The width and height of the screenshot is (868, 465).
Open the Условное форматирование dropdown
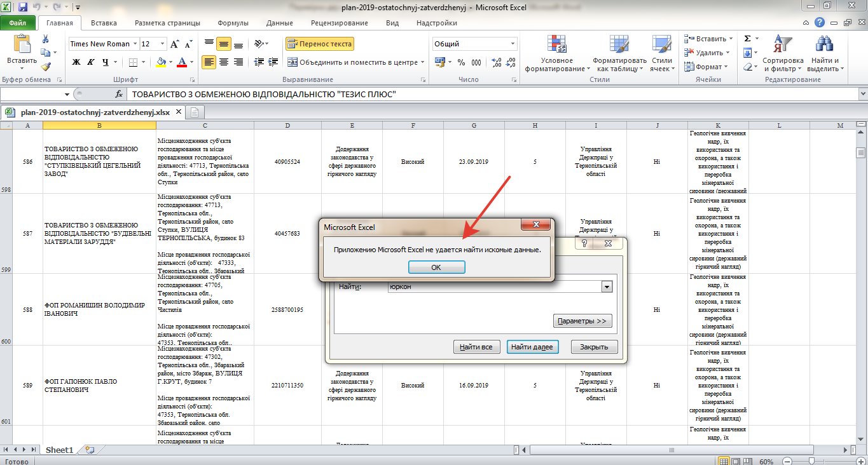click(x=557, y=54)
